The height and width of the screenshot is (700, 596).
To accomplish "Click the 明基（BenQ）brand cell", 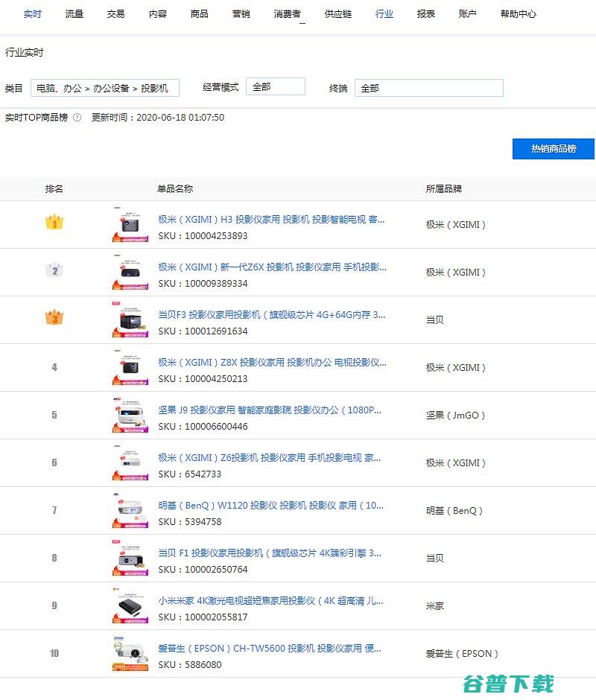I will click(x=454, y=511).
